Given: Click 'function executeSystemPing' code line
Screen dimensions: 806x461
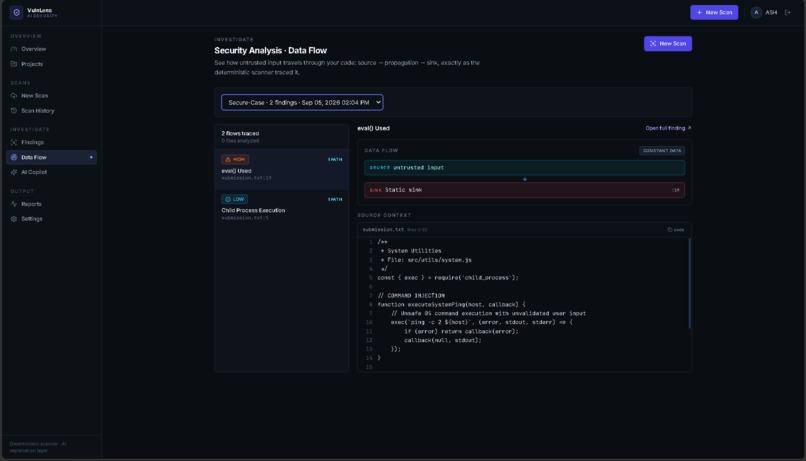Looking at the screenshot, I should click(451, 304).
